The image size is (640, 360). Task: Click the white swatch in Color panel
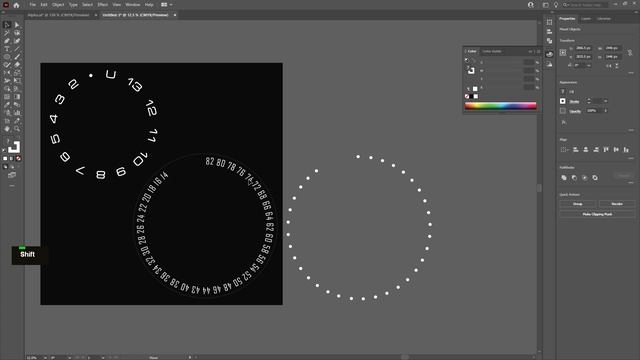(x=476, y=96)
